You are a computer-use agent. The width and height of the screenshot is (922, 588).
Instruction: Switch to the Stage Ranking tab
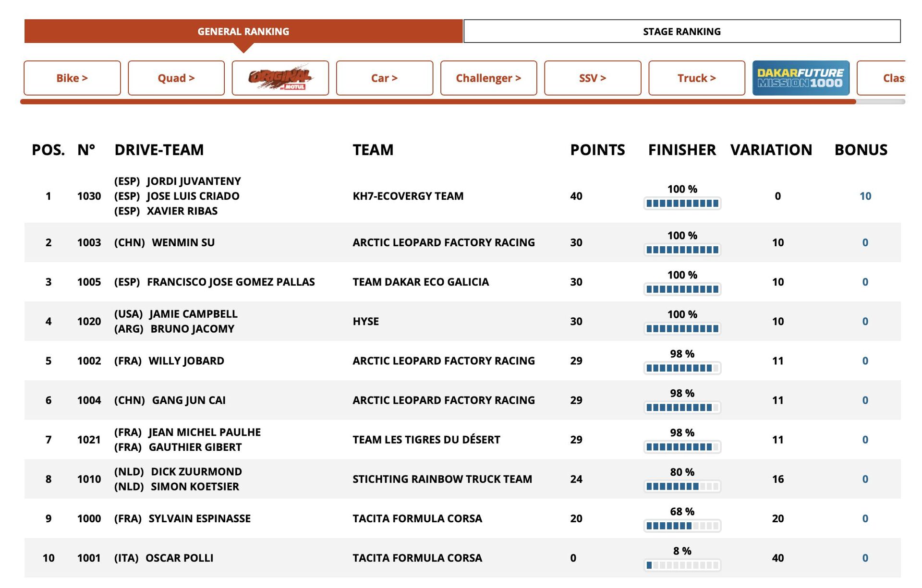click(x=681, y=31)
